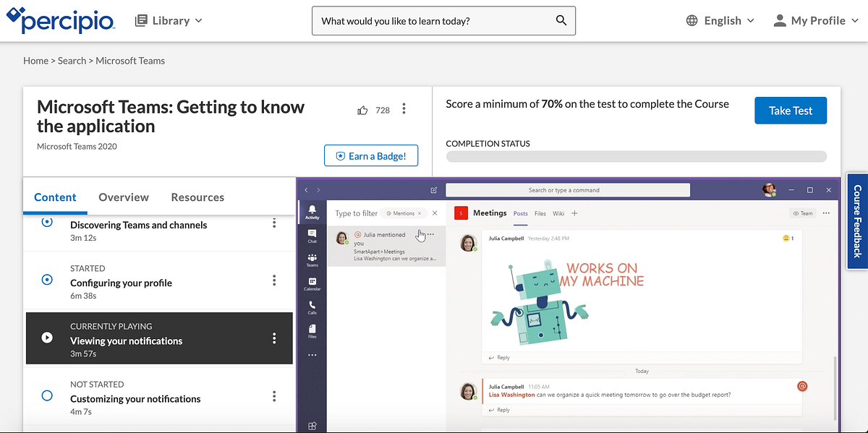The height and width of the screenshot is (433, 868).
Task: Open Files in Teams sidebar
Action: pos(312,331)
